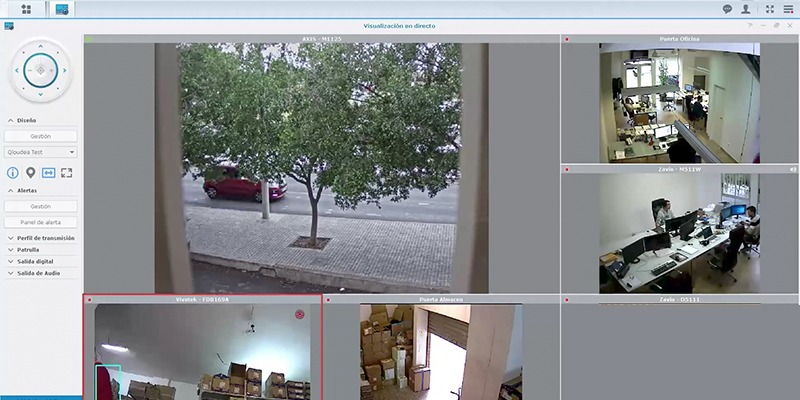Viewport: 800px width, 400px height.
Task: Open the E-Map location pin icon
Action: pyautogui.click(x=31, y=173)
